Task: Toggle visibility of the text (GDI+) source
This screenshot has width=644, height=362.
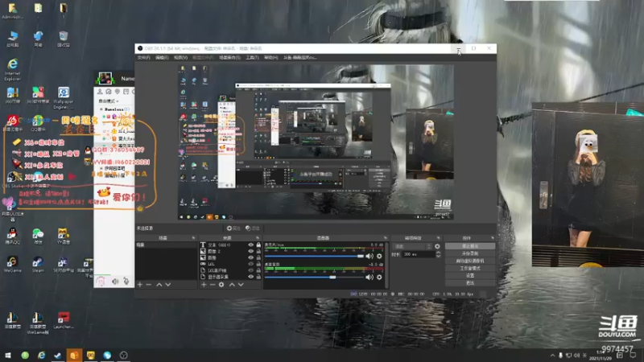Action: coord(250,245)
